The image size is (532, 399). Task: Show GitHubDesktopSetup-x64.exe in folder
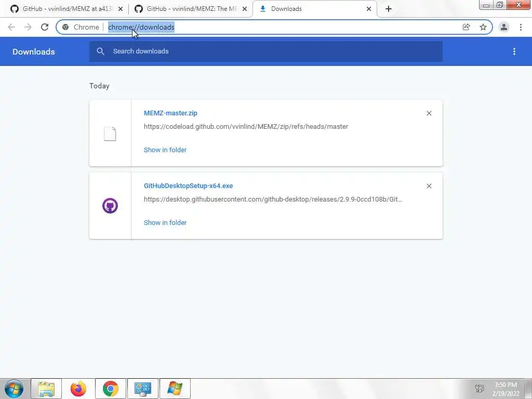coord(165,222)
